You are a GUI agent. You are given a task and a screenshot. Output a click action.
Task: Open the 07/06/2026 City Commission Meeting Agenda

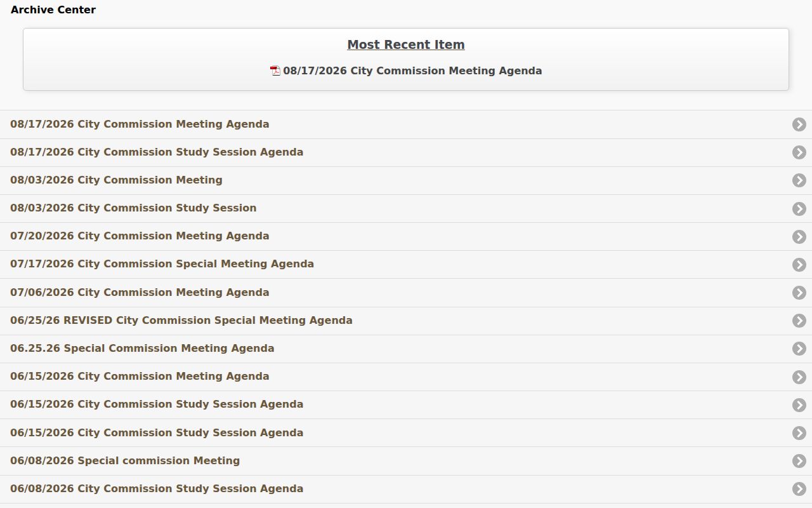(140, 292)
